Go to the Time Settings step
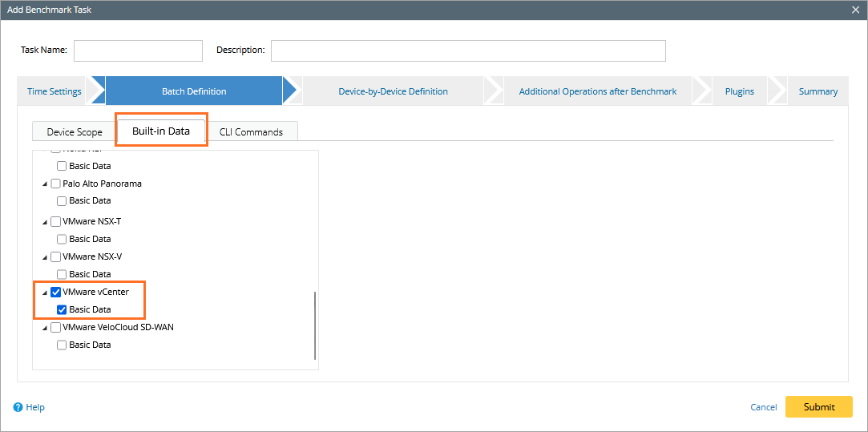This screenshot has height=432, width=868. point(55,91)
